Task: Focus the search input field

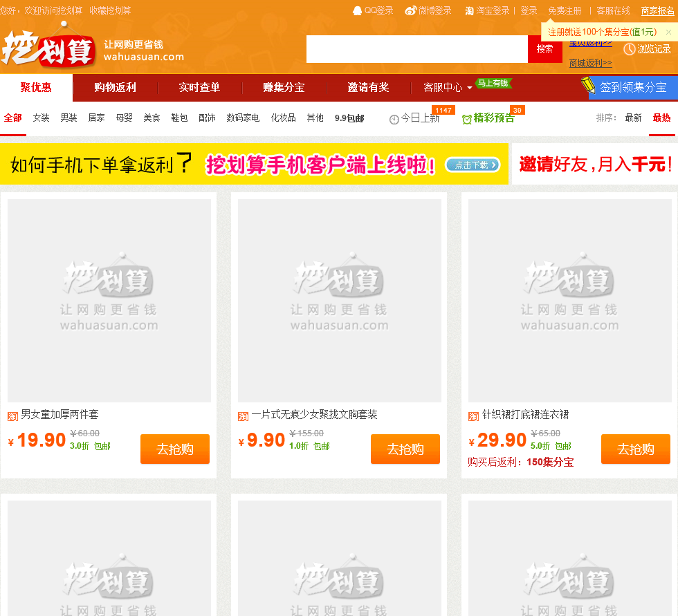Action: pyautogui.click(x=416, y=49)
